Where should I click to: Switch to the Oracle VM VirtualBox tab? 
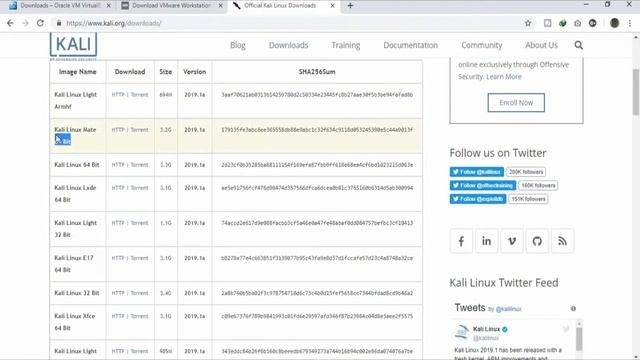click(60, 6)
